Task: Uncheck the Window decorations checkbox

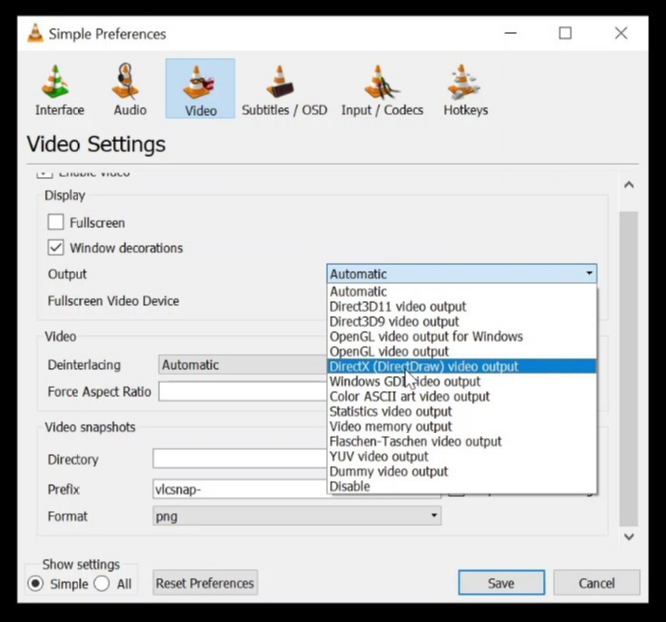Action: tap(56, 247)
